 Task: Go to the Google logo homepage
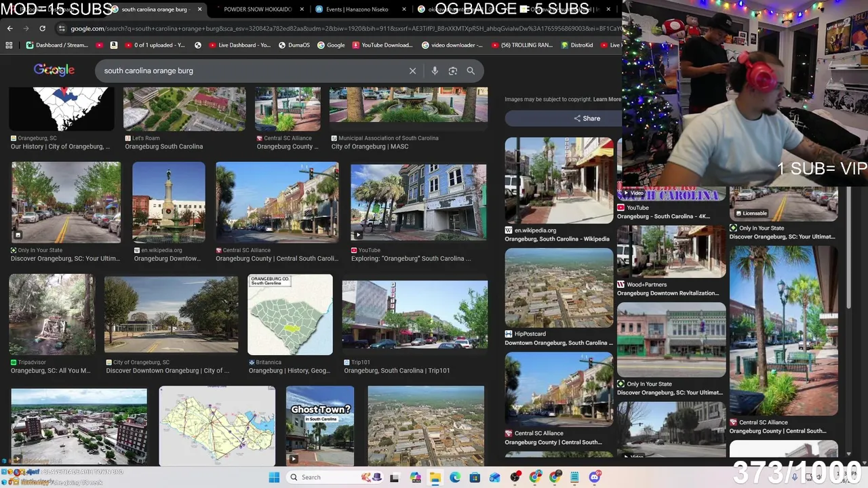pos(54,70)
